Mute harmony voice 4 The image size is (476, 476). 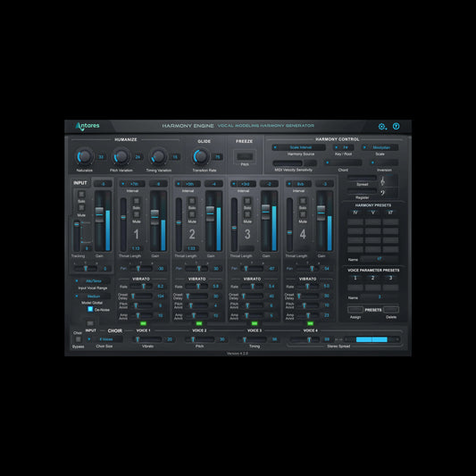point(303,214)
